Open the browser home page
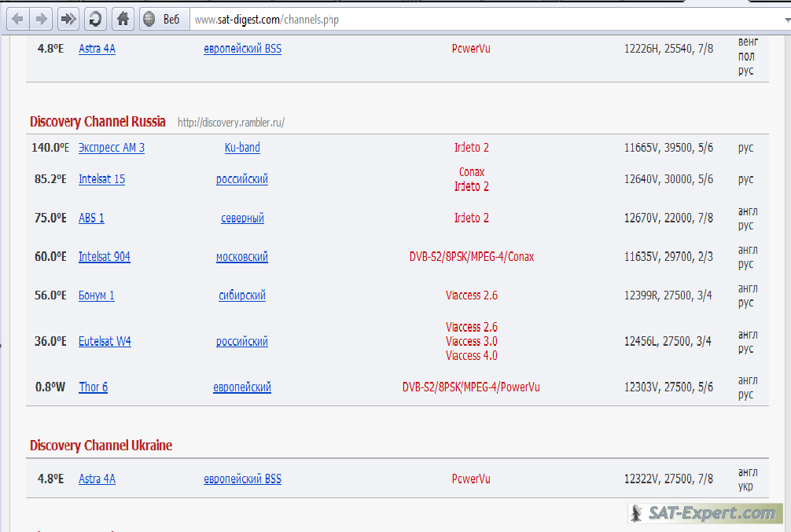Viewport: 791px width, 532px height. pyautogui.click(x=123, y=19)
